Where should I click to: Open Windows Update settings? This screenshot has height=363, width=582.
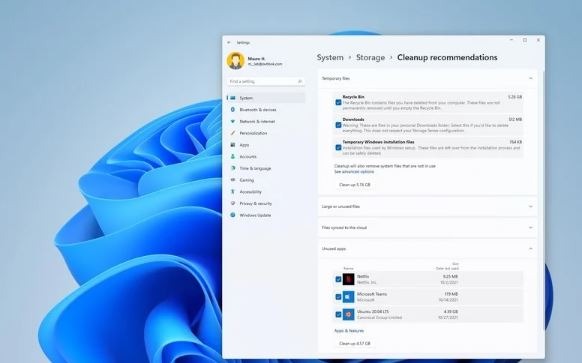click(266, 215)
